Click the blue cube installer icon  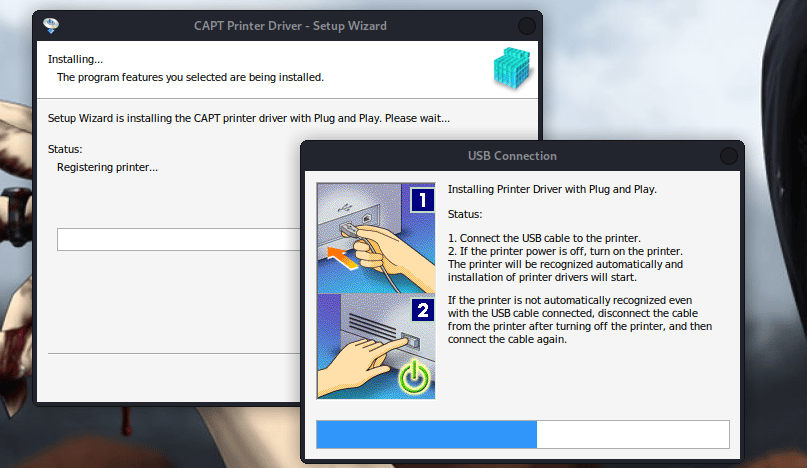click(x=512, y=68)
